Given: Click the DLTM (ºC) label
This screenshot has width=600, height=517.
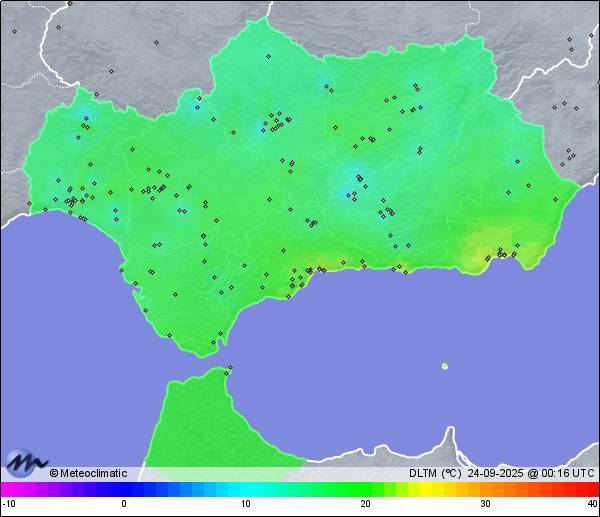Looking at the screenshot, I should tap(435, 474).
